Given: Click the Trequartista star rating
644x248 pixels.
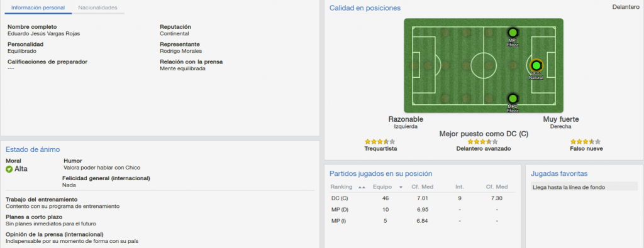Looking at the screenshot, I should [x=380, y=141].
